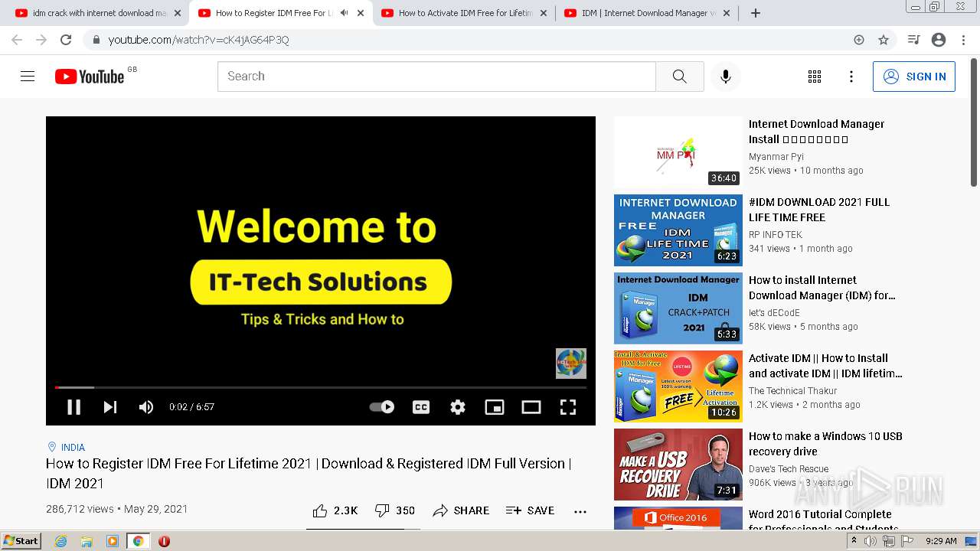980x551 pixels.
Task: Visit The Technical Thakur channel
Action: (793, 390)
